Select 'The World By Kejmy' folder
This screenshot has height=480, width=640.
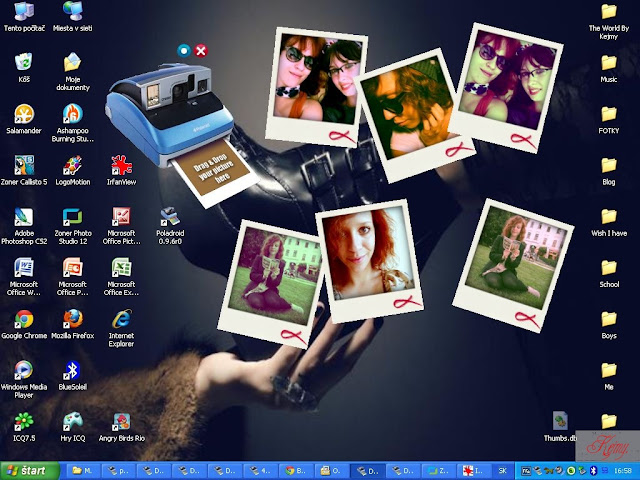(x=609, y=21)
